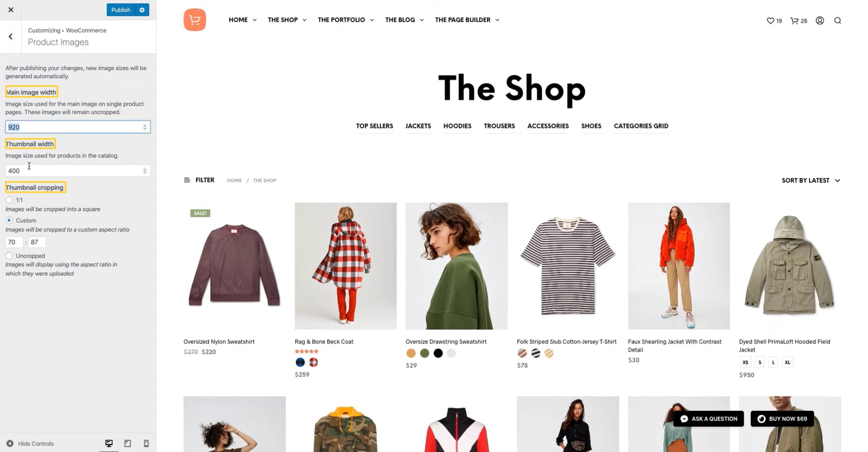Select the 1:1 thumbnail cropping radio button
The width and height of the screenshot is (868, 452).
(9, 200)
